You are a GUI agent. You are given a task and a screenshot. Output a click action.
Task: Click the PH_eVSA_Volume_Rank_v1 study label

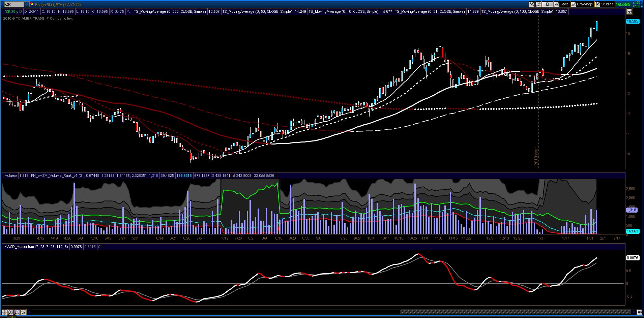pos(88,176)
